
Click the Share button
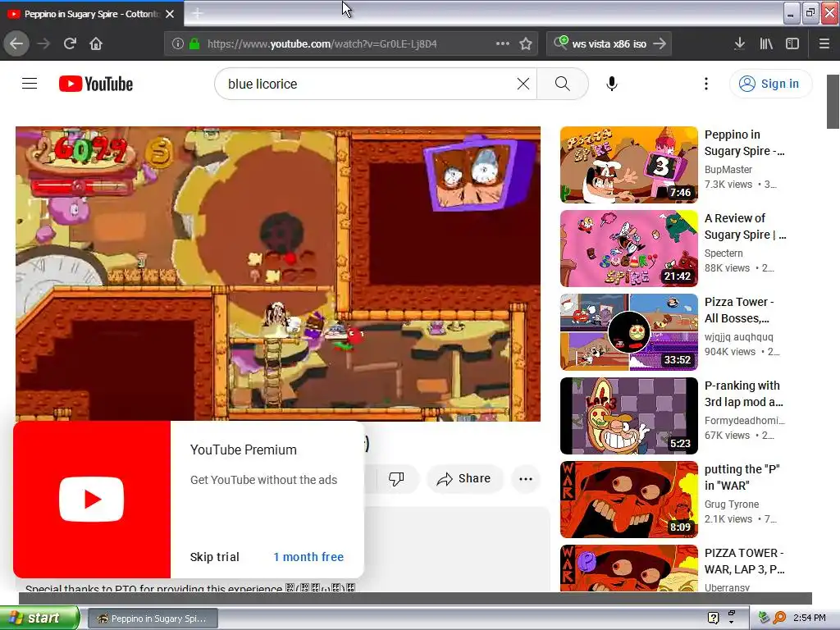coord(465,478)
